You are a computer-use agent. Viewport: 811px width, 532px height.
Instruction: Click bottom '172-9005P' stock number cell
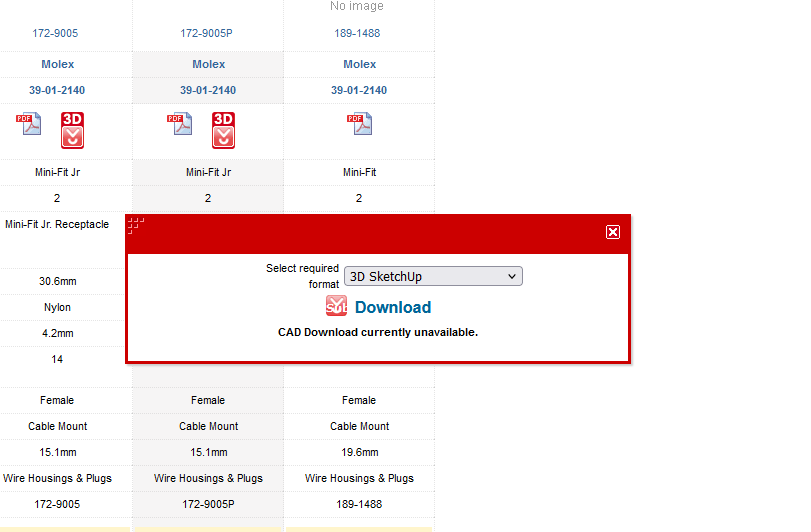pos(208,504)
